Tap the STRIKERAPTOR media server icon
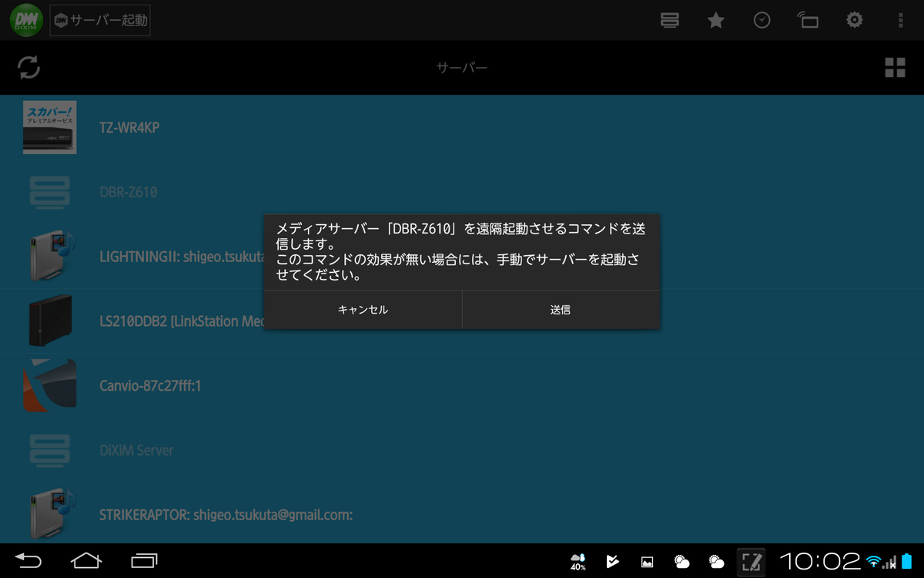Image resolution: width=924 pixels, height=578 pixels. 51,514
